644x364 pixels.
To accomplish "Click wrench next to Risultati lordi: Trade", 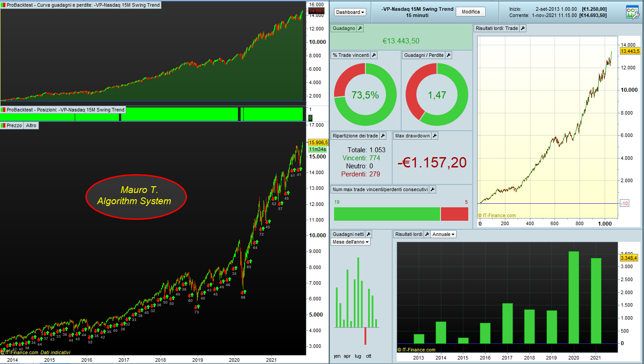I will click(x=522, y=28).
